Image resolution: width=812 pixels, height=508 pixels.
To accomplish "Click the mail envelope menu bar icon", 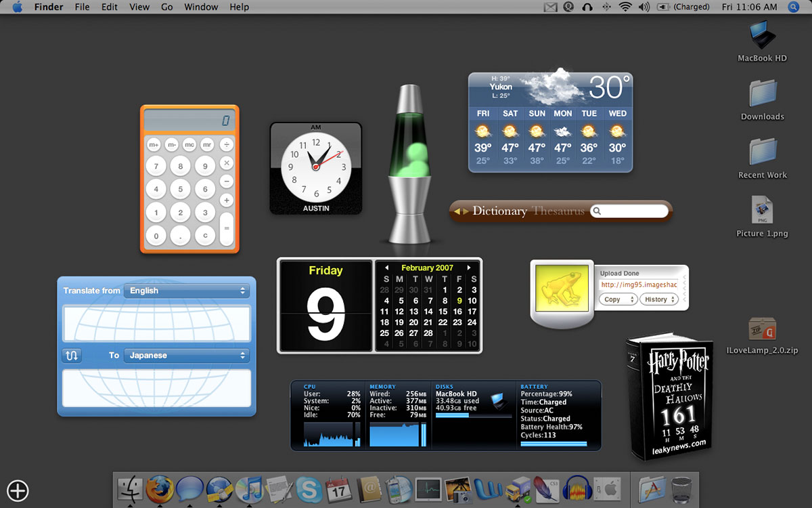I will point(550,7).
